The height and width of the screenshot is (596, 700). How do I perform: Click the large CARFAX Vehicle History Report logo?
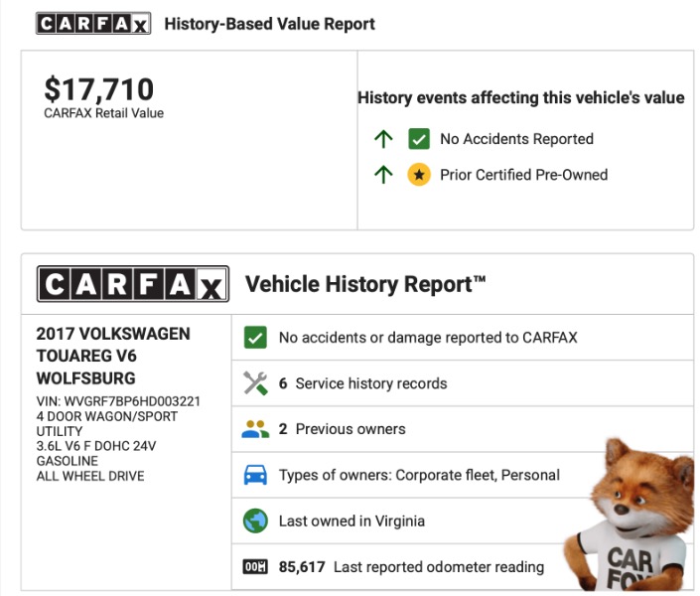(132, 285)
